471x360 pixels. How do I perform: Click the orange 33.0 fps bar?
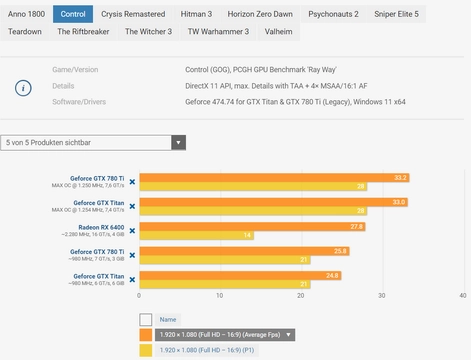[274, 202]
